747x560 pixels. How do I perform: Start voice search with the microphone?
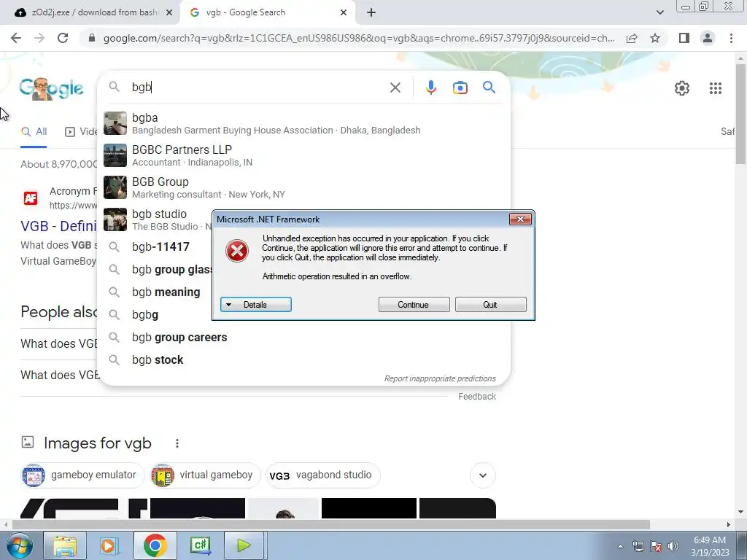click(x=430, y=87)
